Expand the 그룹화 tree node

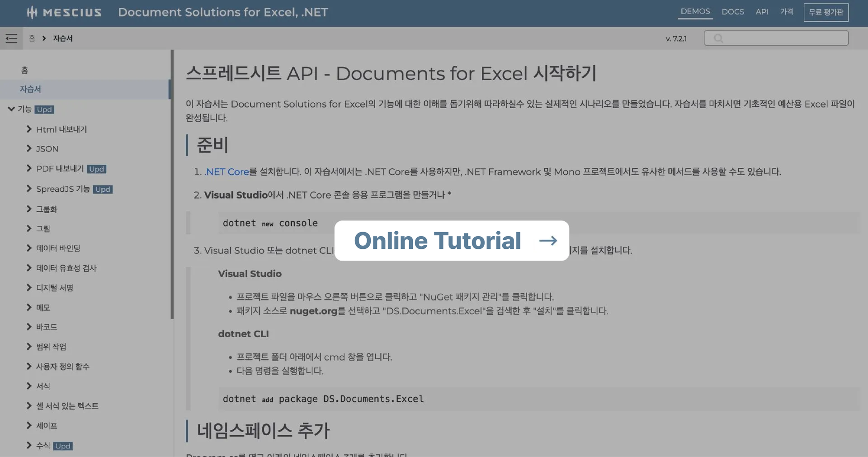pyautogui.click(x=29, y=209)
